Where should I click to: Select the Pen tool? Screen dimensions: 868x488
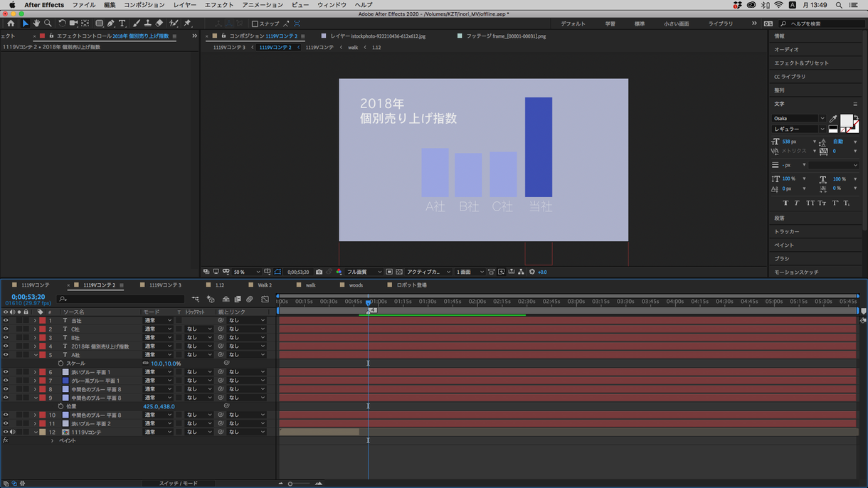(111, 23)
